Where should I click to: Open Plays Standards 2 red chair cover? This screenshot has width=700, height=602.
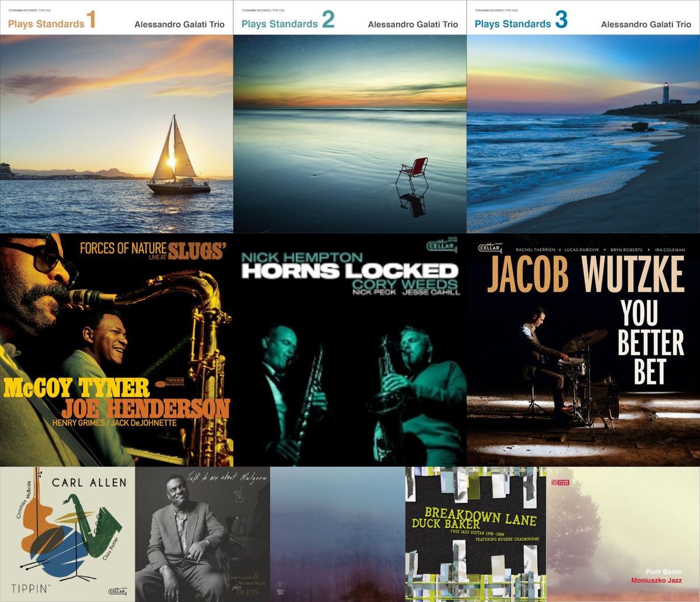[350, 117]
